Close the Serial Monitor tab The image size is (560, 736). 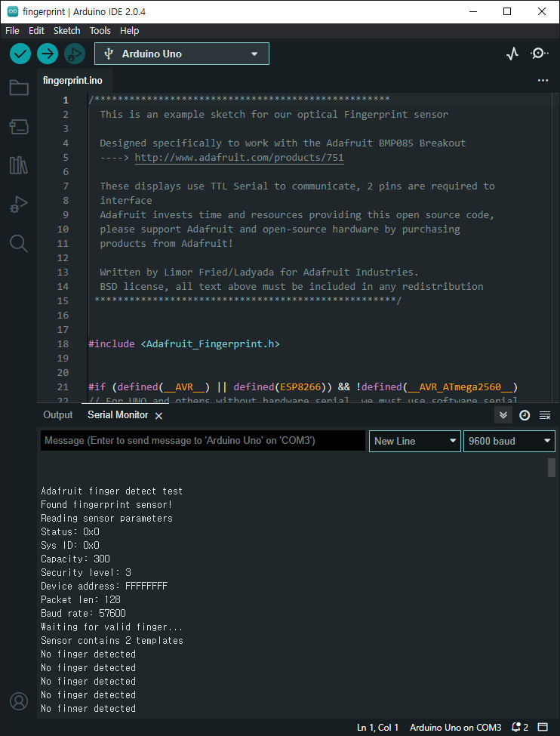click(158, 416)
